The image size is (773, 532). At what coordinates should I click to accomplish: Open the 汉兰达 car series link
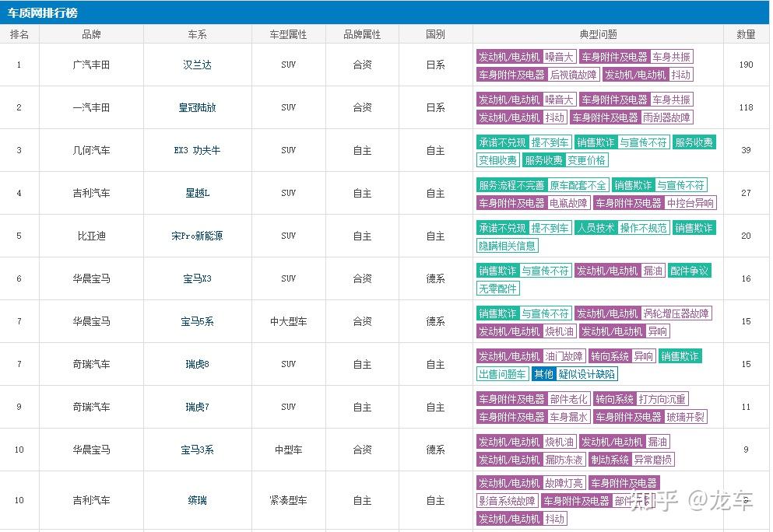197,65
